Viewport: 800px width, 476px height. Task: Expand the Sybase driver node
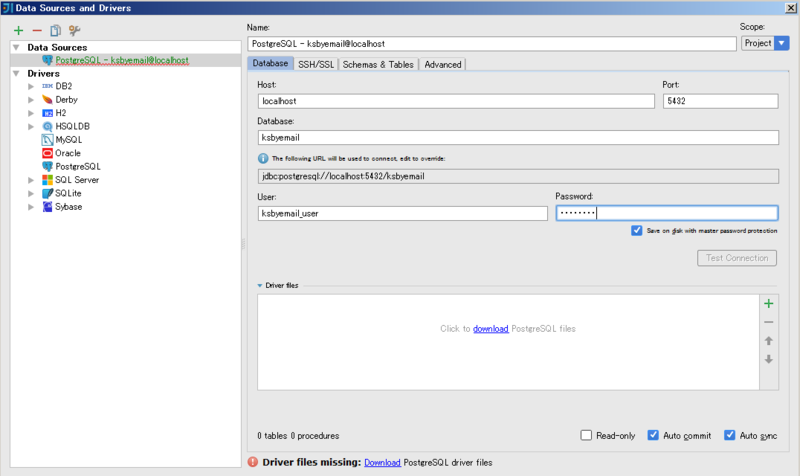click(31, 207)
